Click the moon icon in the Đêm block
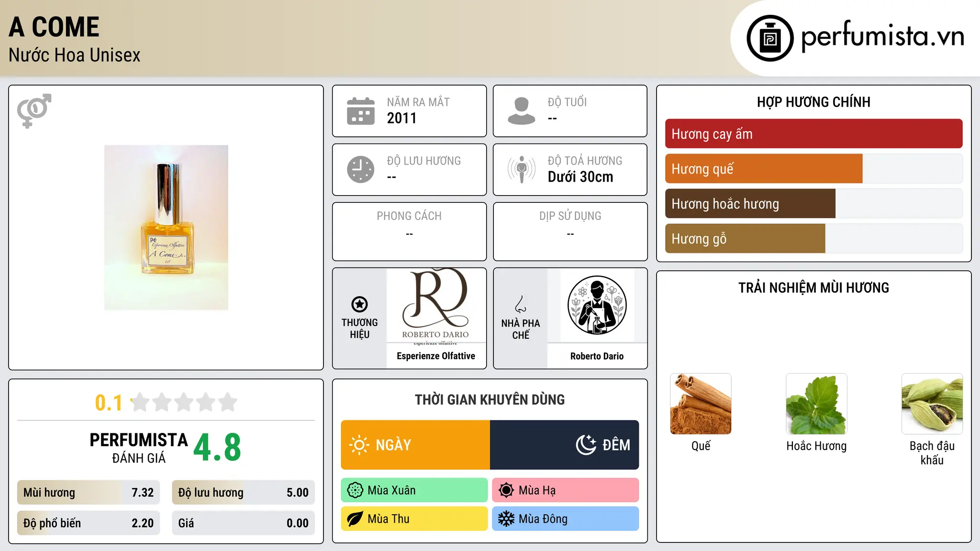 tap(586, 445)
